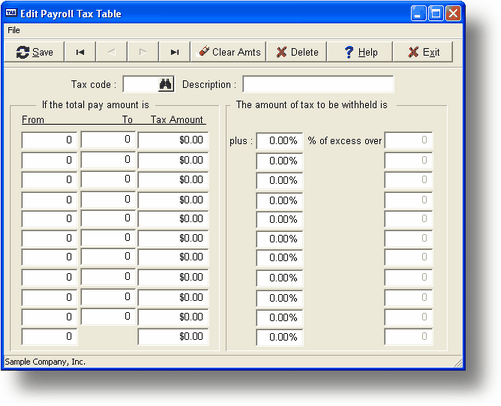The width and height of the screenshot is (501, 406).
Task: Jump to the first record
Action: click(x=80, y=52)
